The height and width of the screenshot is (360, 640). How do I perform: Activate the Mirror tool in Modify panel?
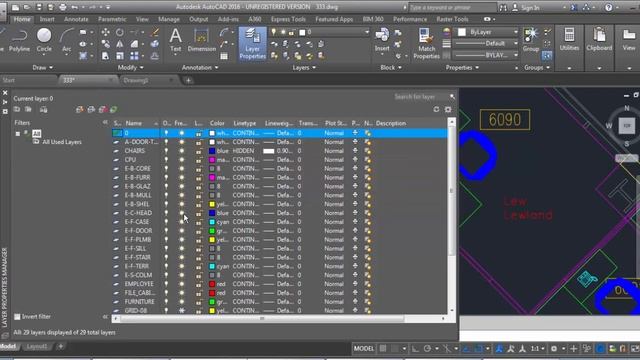pyautogui.click(x=120, y=44)
